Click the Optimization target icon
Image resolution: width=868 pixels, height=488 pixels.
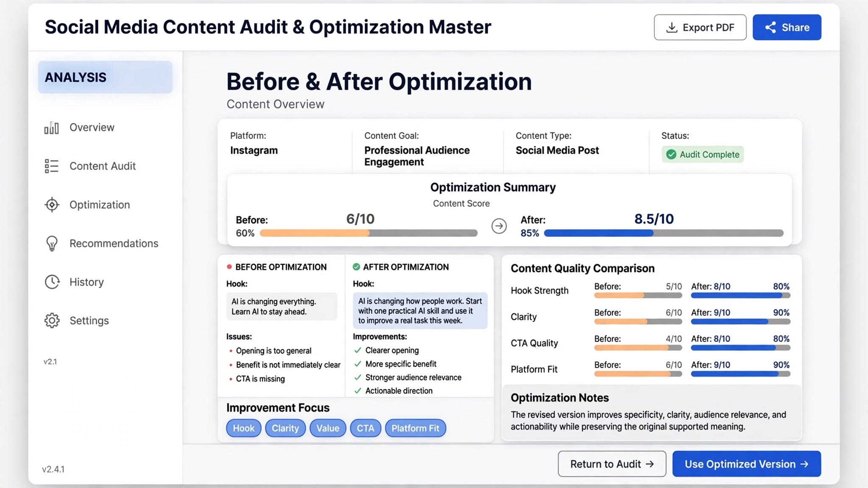(52, 205)
